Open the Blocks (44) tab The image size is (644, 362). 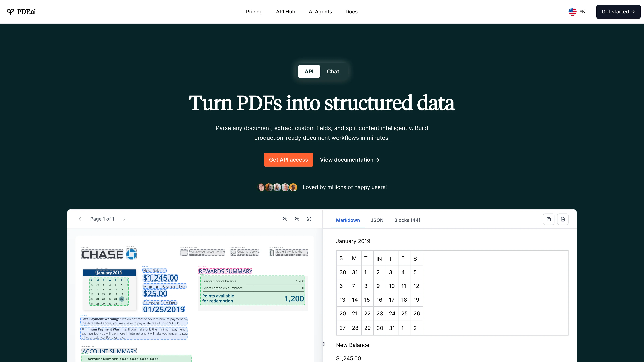click(x=407, y=220)
